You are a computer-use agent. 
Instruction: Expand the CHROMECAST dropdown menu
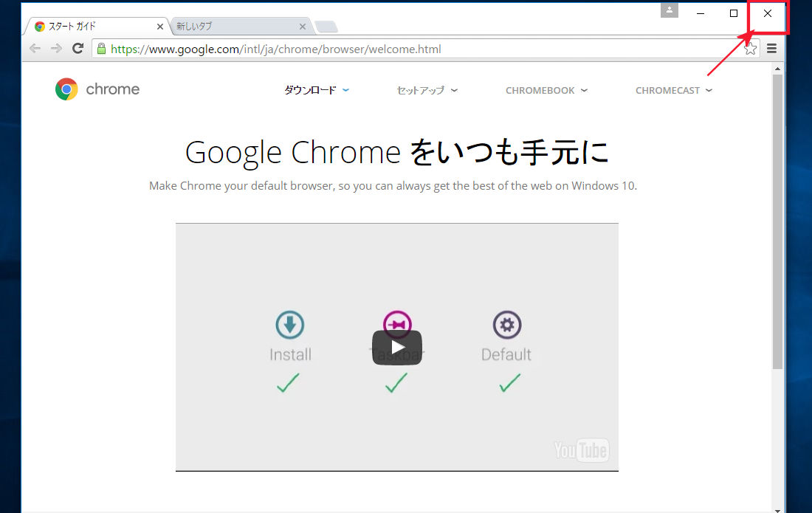click(674, 90)
